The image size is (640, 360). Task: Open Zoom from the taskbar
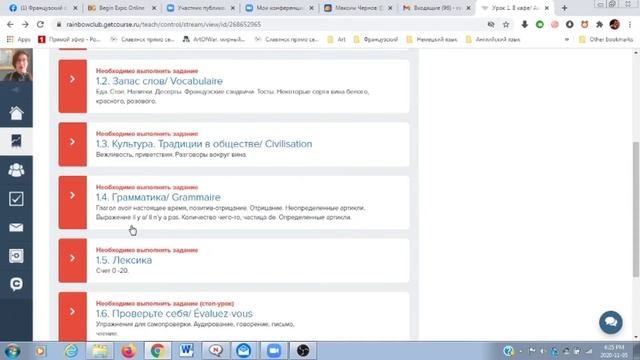coord(273,351)
